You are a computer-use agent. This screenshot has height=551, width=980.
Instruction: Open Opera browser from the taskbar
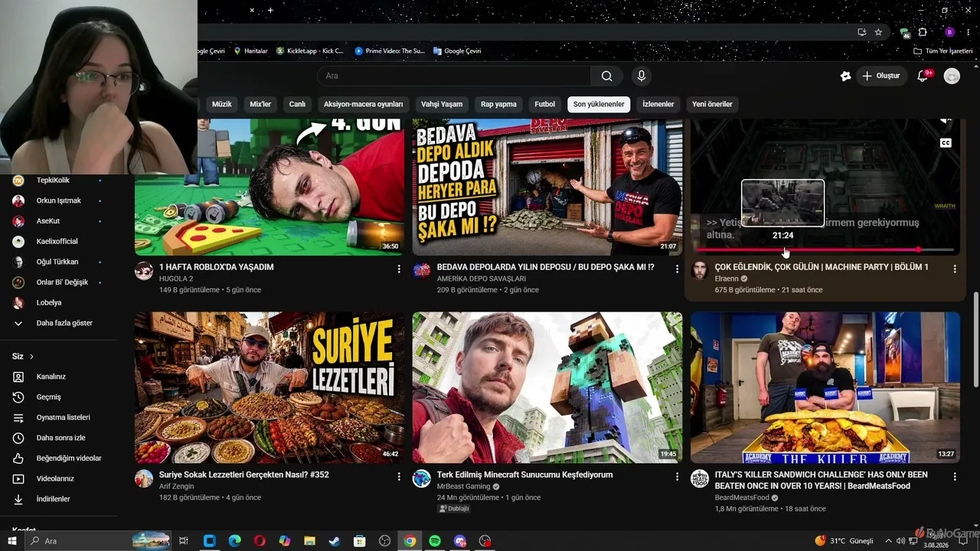click(260, 541)
